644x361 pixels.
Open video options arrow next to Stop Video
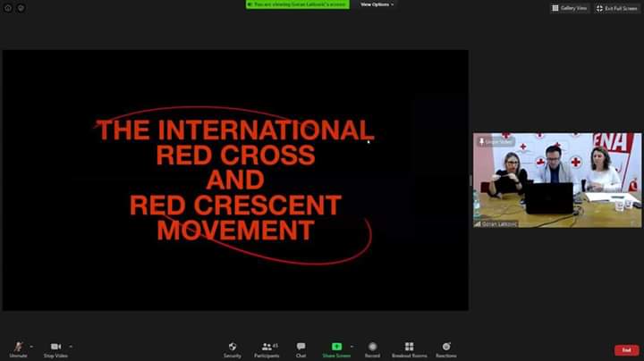(x=71, y=347)
